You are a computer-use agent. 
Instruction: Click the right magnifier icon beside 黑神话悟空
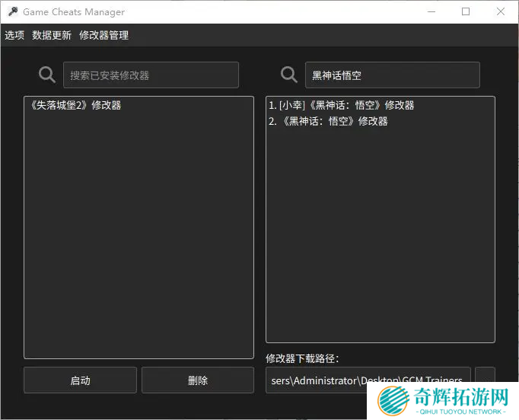pos(289,75)
